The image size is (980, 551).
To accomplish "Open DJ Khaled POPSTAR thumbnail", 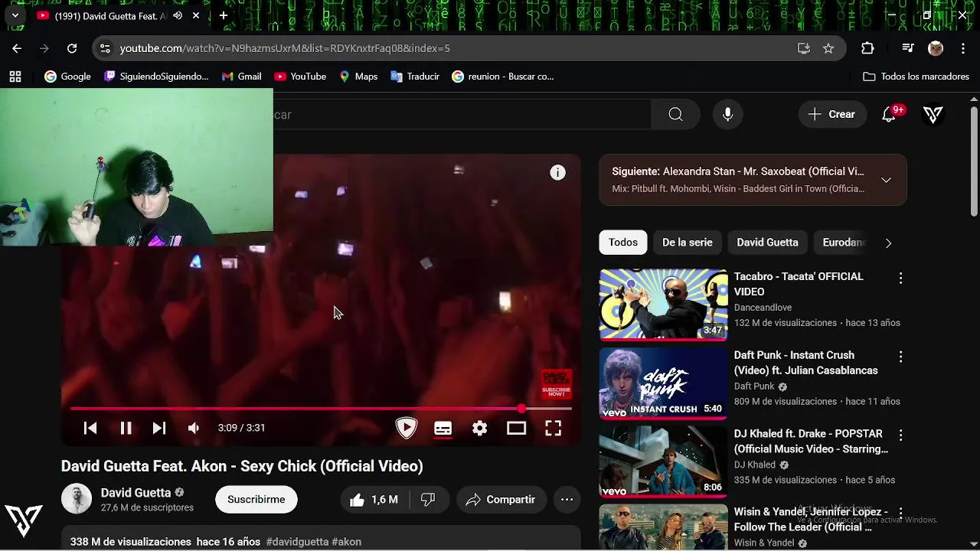I will coord(663,461).
